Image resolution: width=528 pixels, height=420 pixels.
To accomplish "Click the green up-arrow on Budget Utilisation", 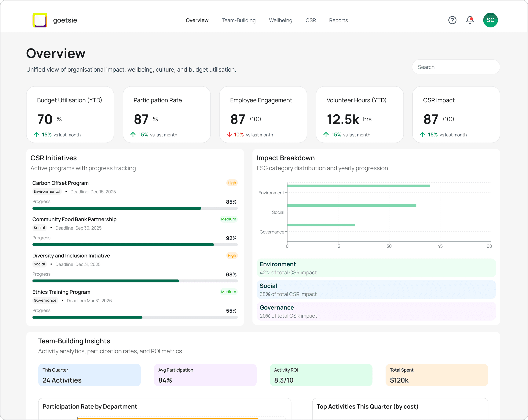I will pos(36,135).
